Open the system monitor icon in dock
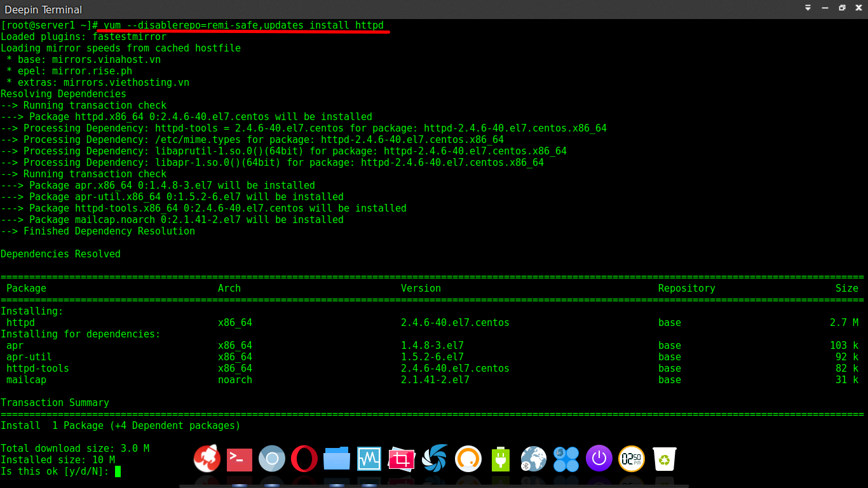868x488 pixels. pyautogui.click(x=369, y=458)
